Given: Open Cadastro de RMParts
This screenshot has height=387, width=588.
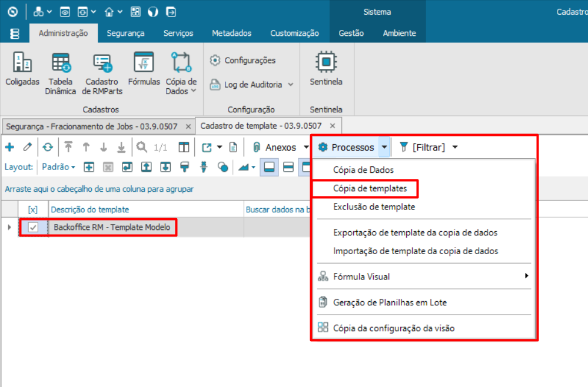Looking at the screenshot, I should 102,62.
